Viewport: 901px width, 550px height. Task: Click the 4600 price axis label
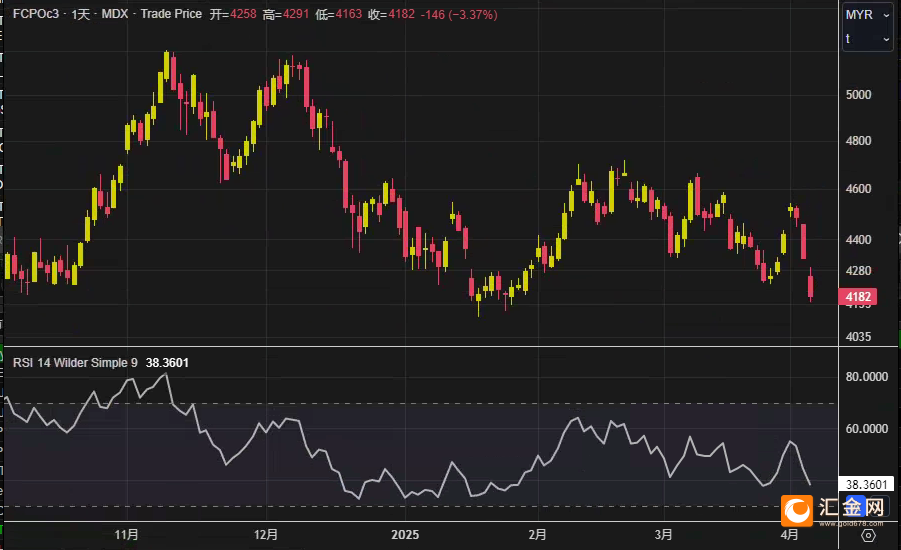click(858, 189)
